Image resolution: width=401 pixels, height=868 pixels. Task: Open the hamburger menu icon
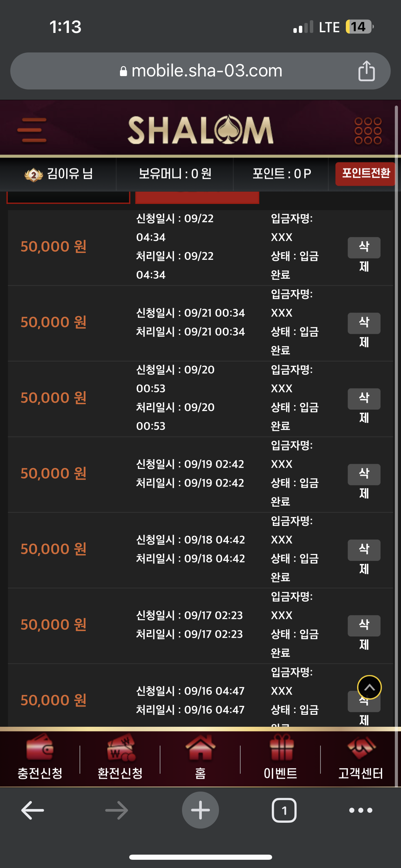(x=32, y=130)
